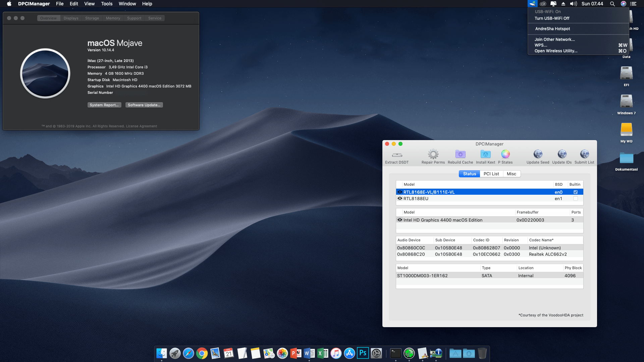Viewport: 644px width, 362px height.
Task: Click the Software Update button
Action: click(144, 105)
